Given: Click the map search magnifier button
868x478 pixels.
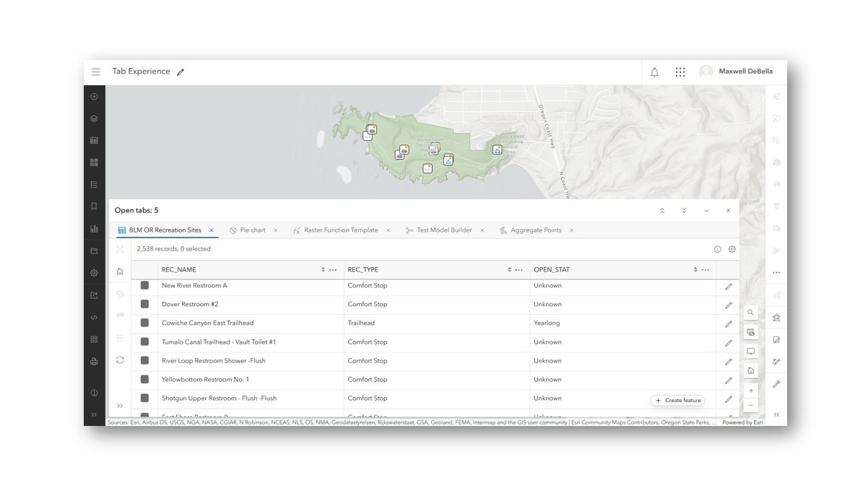Looking at the screenshot, I should point(751,313).
